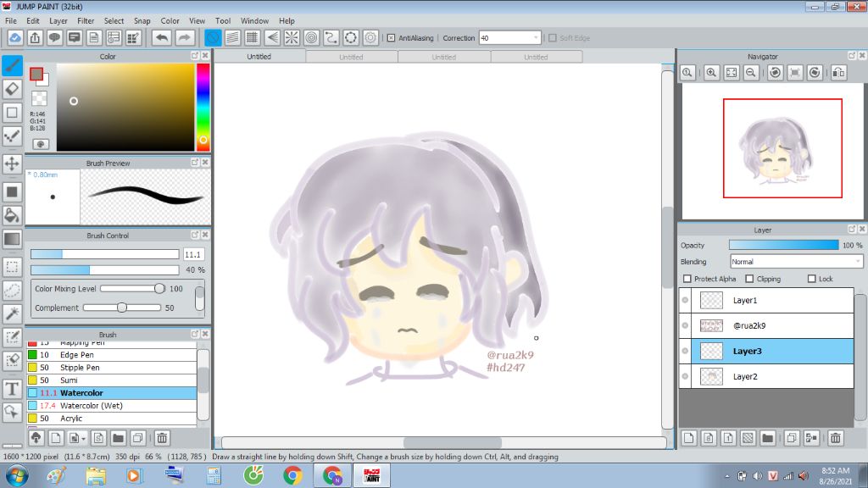868x488 pixels.
Task: Select the Acrylic brush
Action: (111, 419)
